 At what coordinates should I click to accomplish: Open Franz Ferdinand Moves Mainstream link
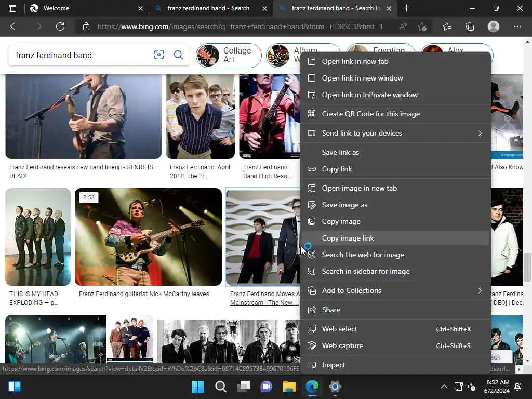(264, 298)
